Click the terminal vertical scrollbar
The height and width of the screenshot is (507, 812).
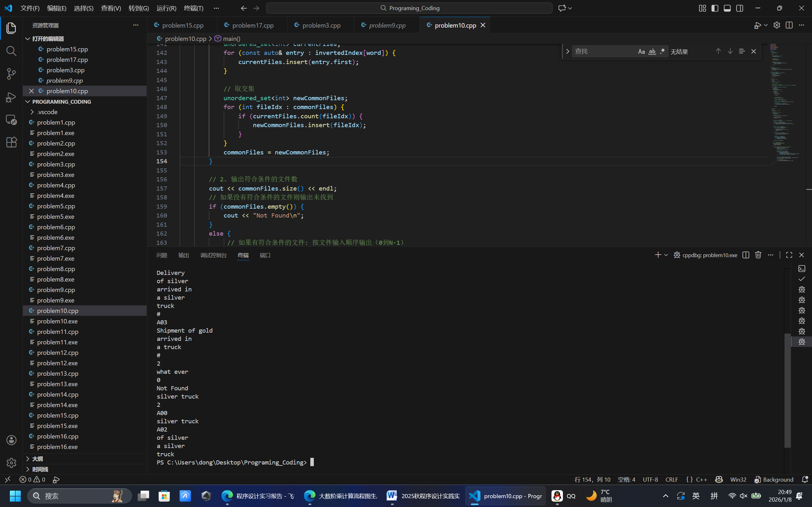[x=787, y=391]
